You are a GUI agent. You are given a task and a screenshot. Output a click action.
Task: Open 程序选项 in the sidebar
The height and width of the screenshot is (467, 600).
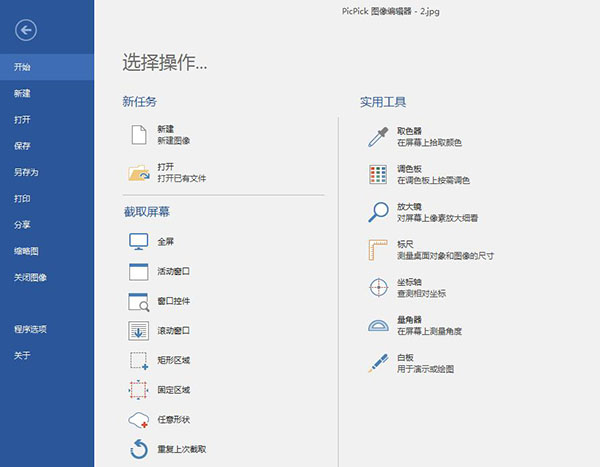pos(30,329)
